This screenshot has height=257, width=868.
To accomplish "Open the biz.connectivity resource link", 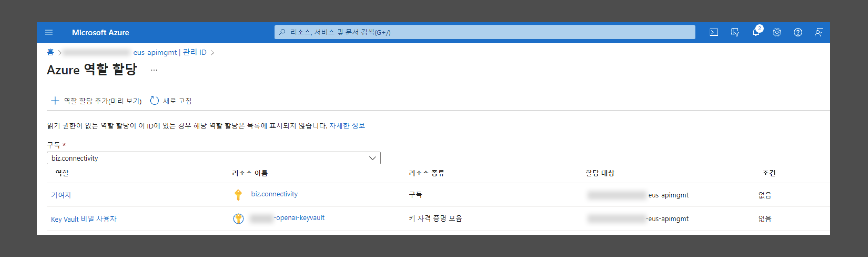I will coord(274,194).
